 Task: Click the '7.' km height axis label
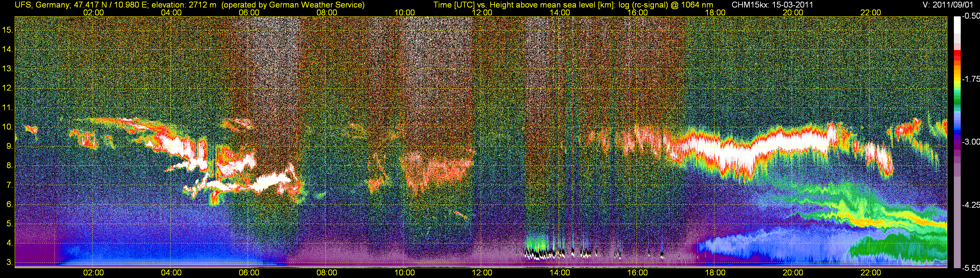pyautogui.click(x=10, y=185)
